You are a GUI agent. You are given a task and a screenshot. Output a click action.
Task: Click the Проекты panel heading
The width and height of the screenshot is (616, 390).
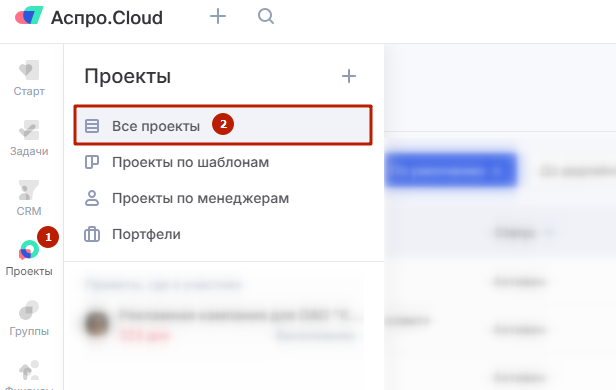tap(128, 76)
